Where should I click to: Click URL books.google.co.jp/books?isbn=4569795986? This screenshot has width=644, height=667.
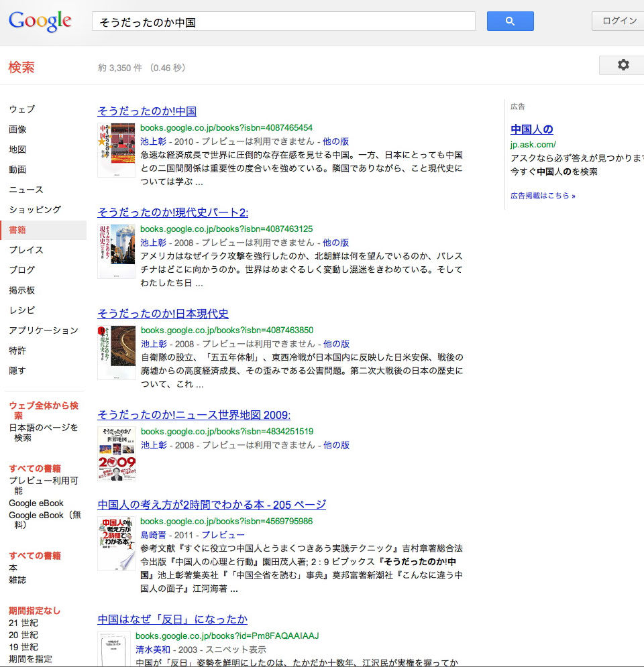[227, 521]
